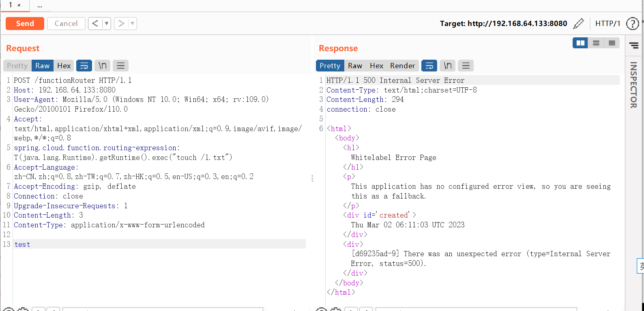644x311 pixels.
Task: Select Repeater tab 1
Action: pyautogui.click(x=10, y=5)
